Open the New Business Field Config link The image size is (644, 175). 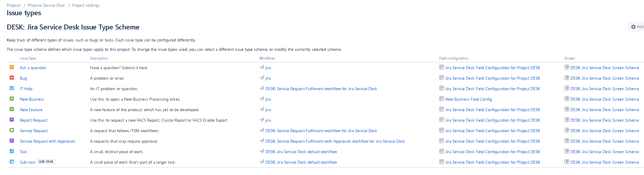pos(469,99)
